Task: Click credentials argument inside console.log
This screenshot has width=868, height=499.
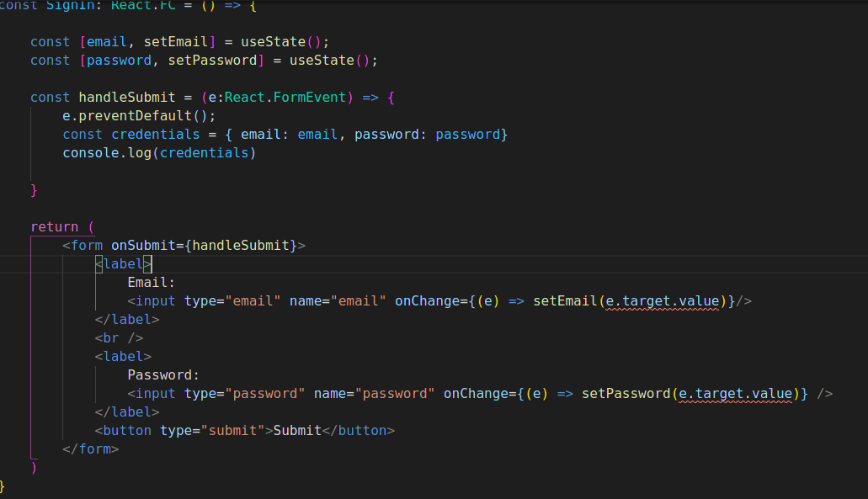Action: (205, 153)
